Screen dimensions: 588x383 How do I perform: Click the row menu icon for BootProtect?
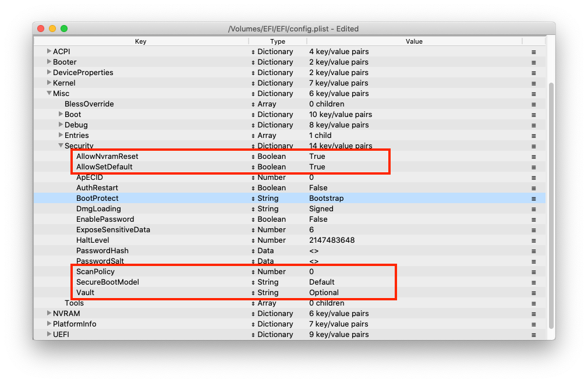click(x=533, y=198)
